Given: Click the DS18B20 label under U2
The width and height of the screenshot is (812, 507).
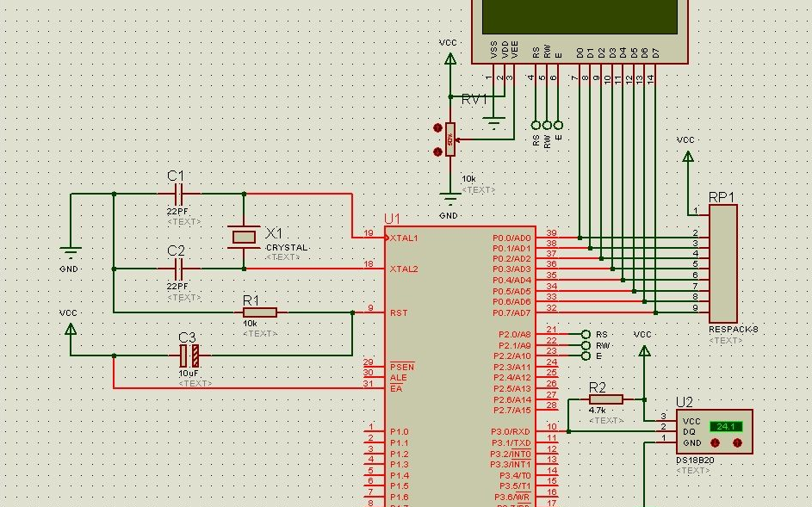Looking at the screenshot, I should tap(695, 460).
